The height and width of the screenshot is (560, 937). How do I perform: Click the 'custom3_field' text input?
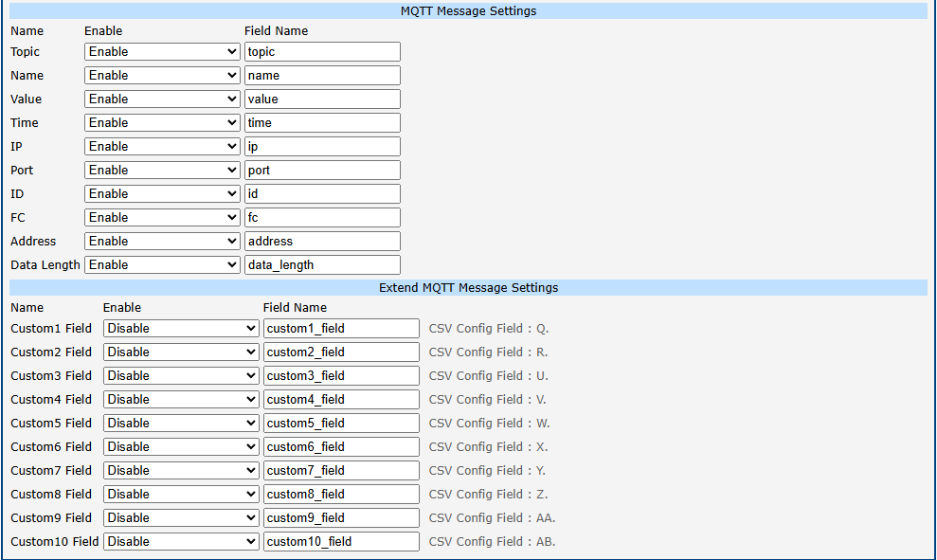click(x=341, y=376)
